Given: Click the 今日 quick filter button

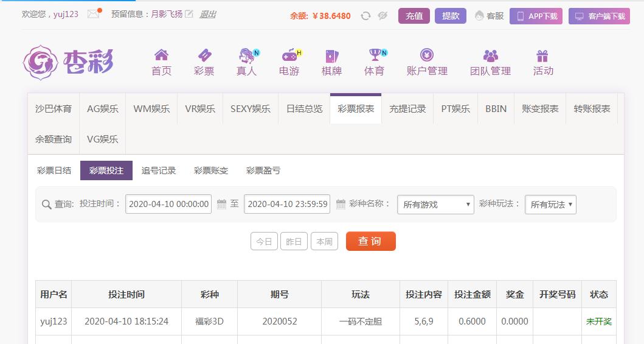Looking at the screenshot, I should (264, 241).
